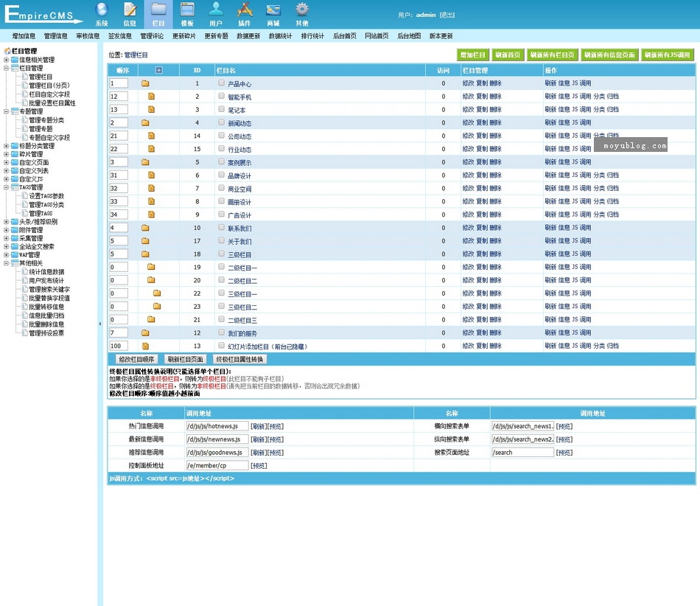
Task: Click order input field of 产品中心 row
Action: pyautogui.click(x=119, y=83)
